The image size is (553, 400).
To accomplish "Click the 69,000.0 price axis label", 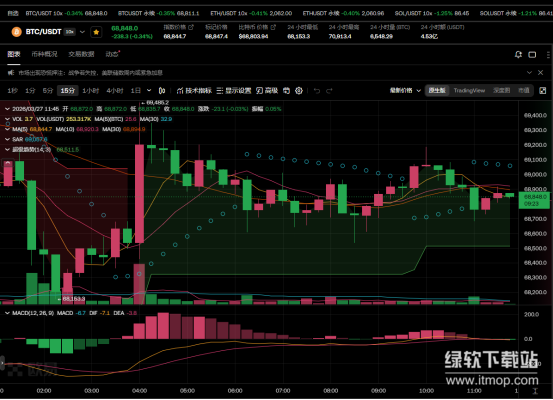I will (535, 174).
